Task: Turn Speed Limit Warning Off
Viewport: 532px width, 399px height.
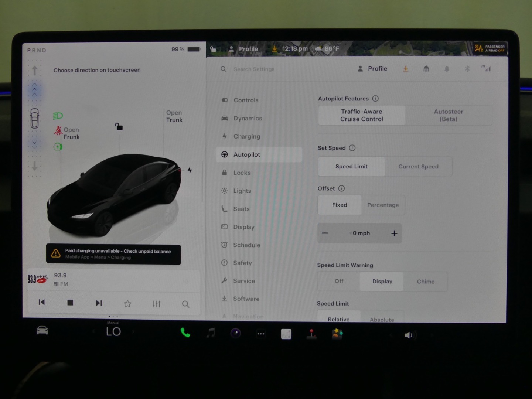Action: coord(339,281)
